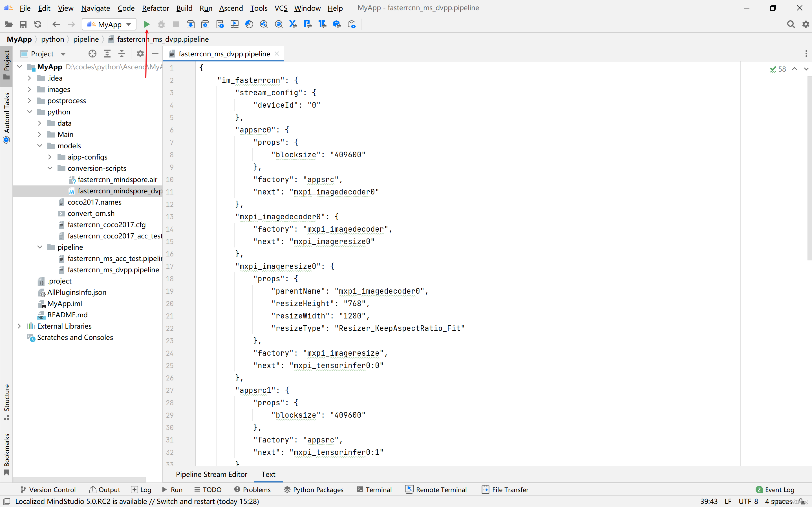Open the Version Control tool window

48,490
